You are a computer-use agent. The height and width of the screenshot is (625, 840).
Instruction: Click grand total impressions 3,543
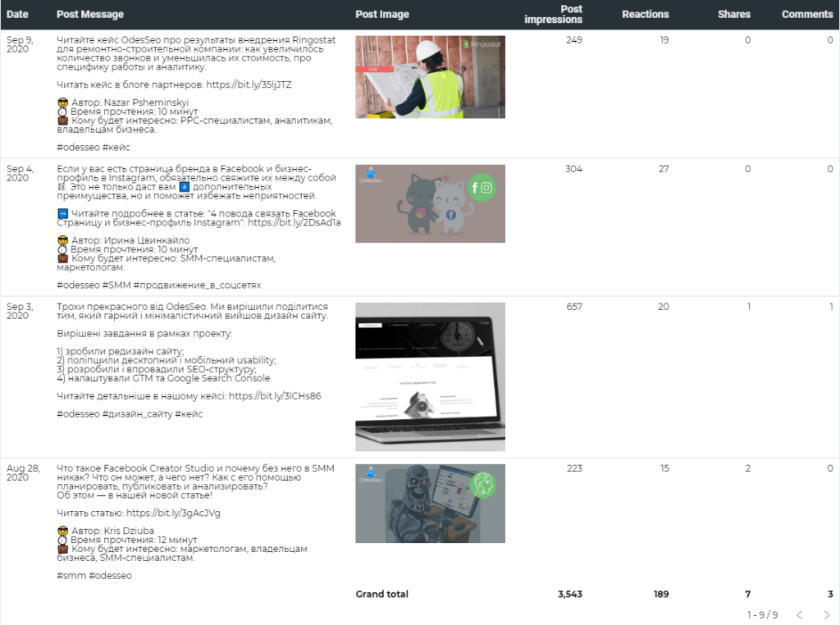pos(570,594)
